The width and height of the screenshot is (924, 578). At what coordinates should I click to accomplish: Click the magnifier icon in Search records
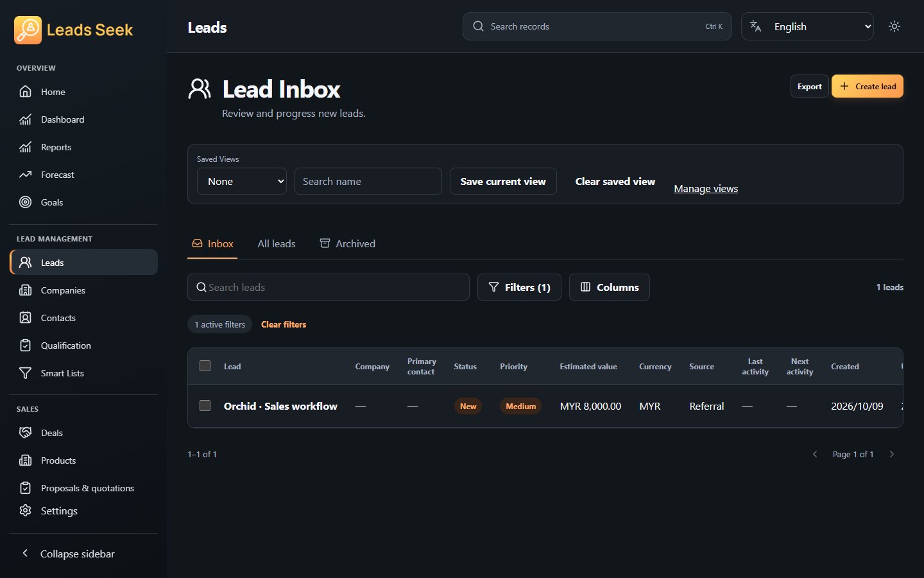(478, 26)
